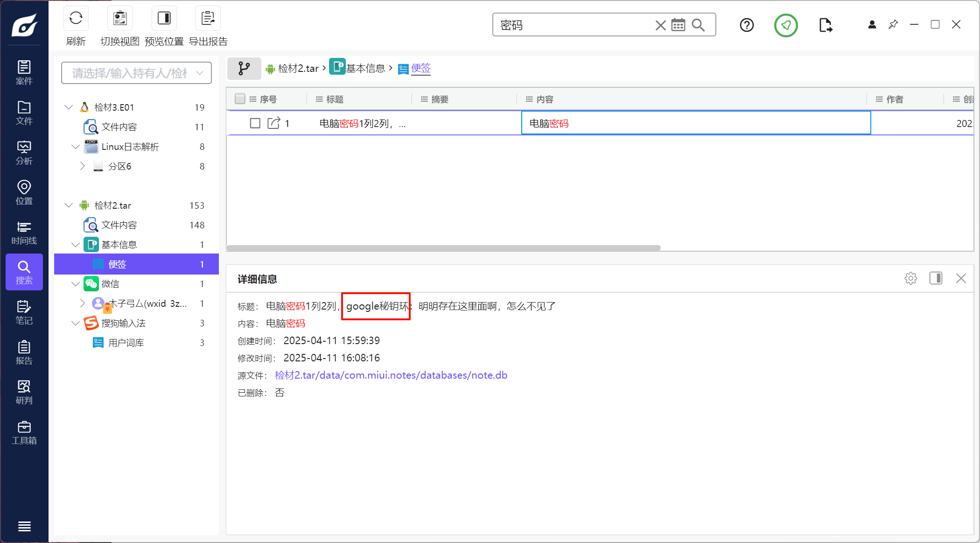
Task: Click the 预览位置 preview position icon
Action: pos(164,18)
